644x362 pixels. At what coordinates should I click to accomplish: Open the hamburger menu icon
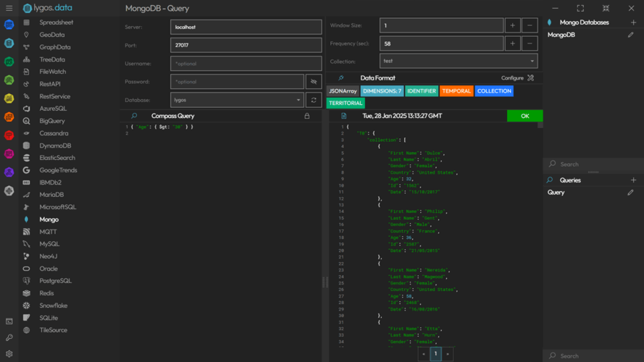click(9, 8)
